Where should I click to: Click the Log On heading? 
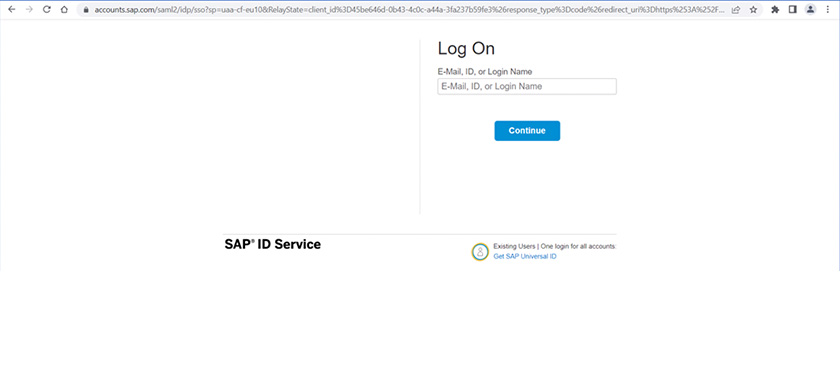coord(466,49)
